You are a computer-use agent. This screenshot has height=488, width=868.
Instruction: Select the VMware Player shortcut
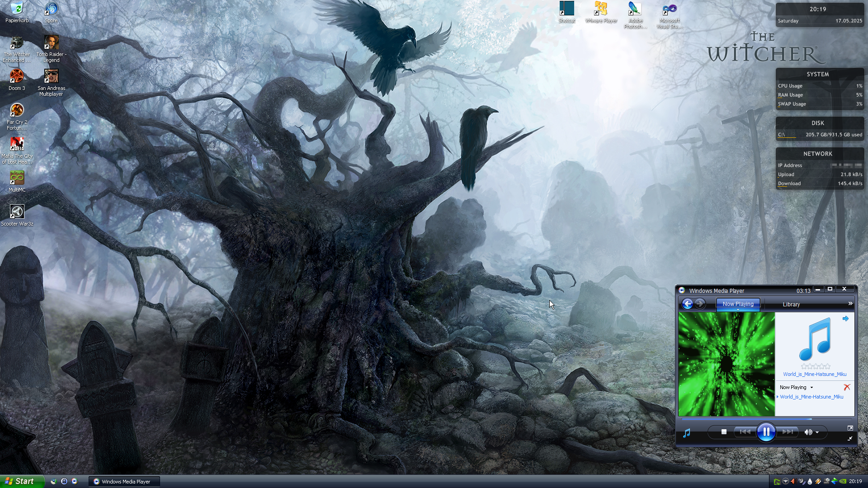click(601, 12)
